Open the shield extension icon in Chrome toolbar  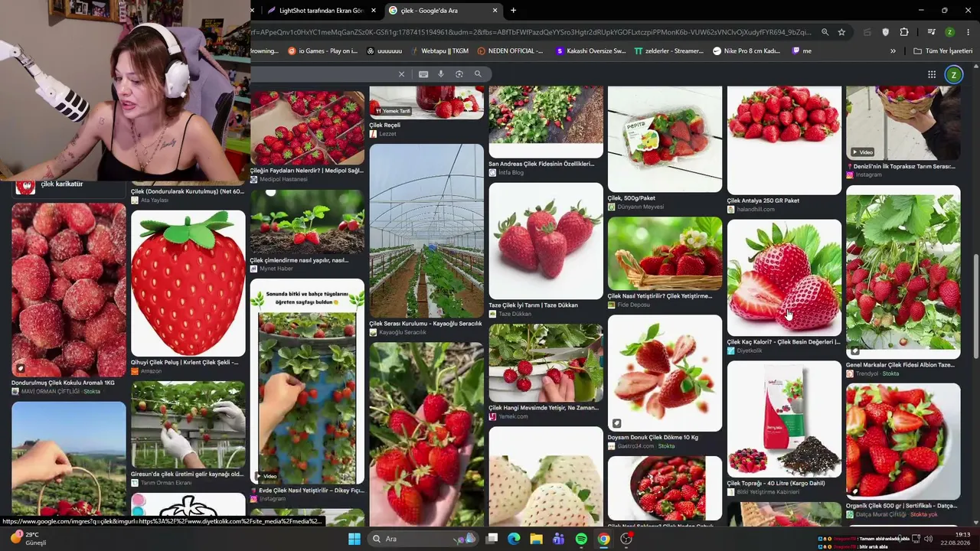886,32
